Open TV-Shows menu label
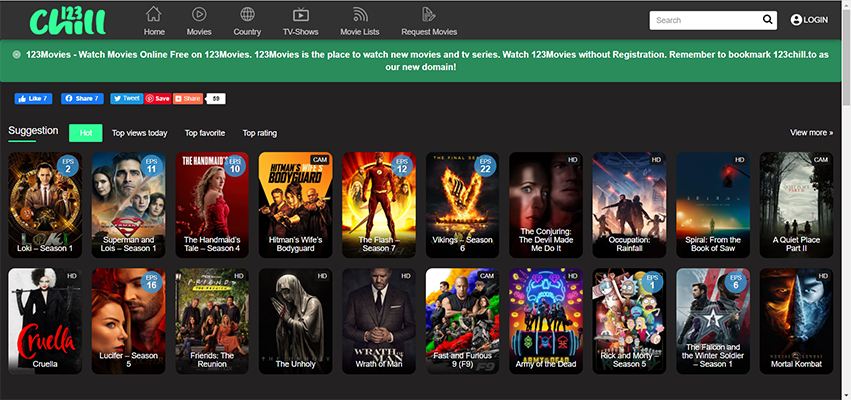Screen dimensions: 851x400 [301, 32]
